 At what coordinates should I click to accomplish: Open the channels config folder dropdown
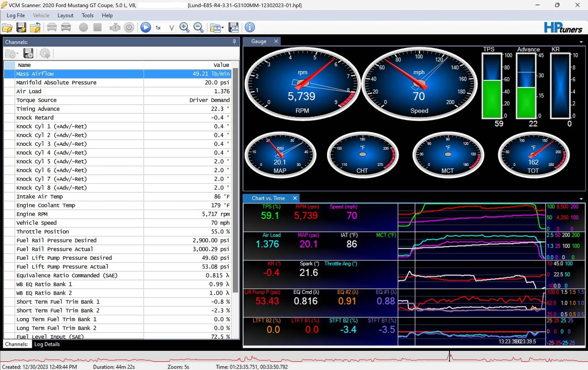point(12,54)
